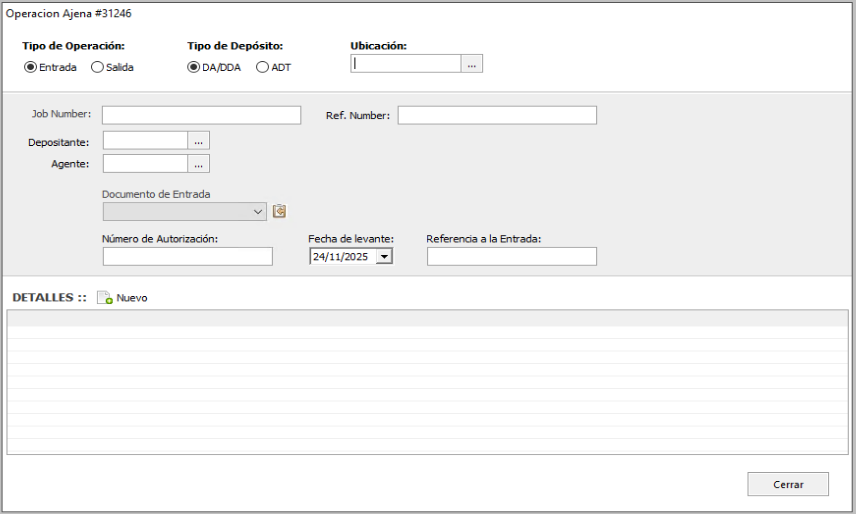This screenshot has height=514, width=856.
Task: Focus the Número de Autorización field
Action: (187, 257)
